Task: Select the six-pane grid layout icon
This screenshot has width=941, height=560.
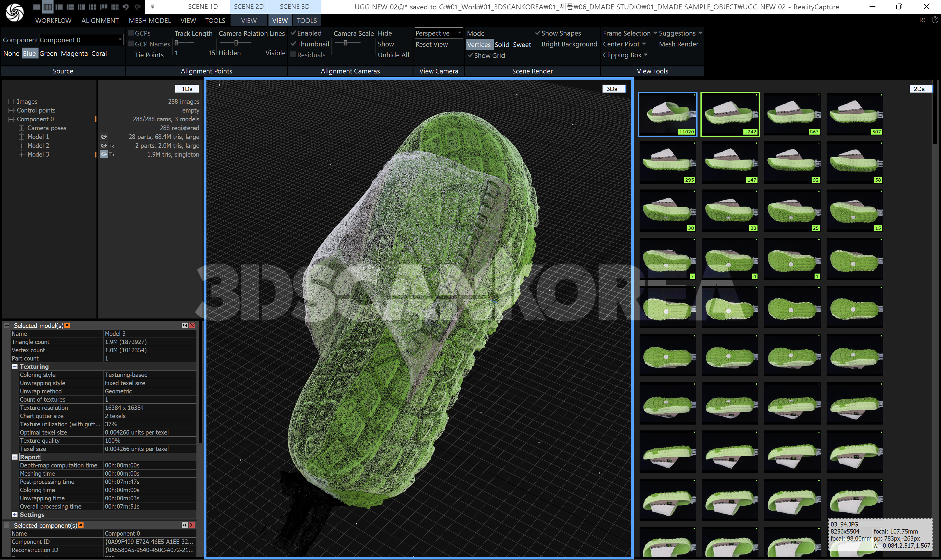Action: [93, 7]
